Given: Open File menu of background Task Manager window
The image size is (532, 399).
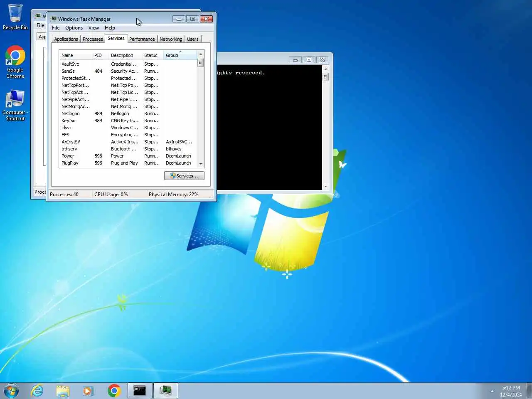Looking at the screenshot, I should click(x=40, y=25).
